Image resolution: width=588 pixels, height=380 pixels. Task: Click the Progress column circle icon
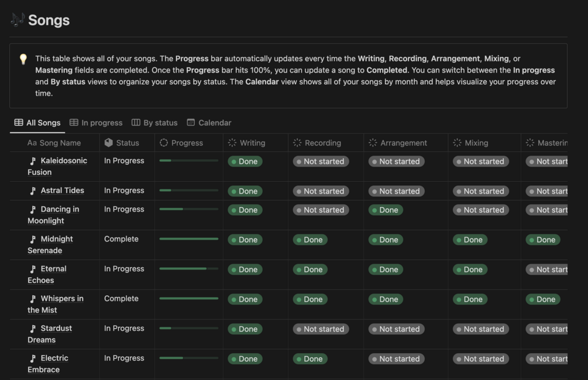click(163, 143)
